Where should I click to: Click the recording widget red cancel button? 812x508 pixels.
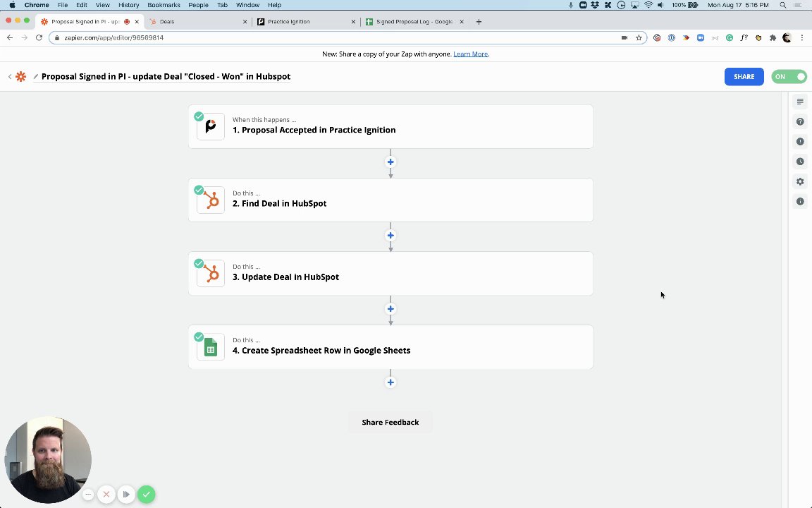coord(106,494)
